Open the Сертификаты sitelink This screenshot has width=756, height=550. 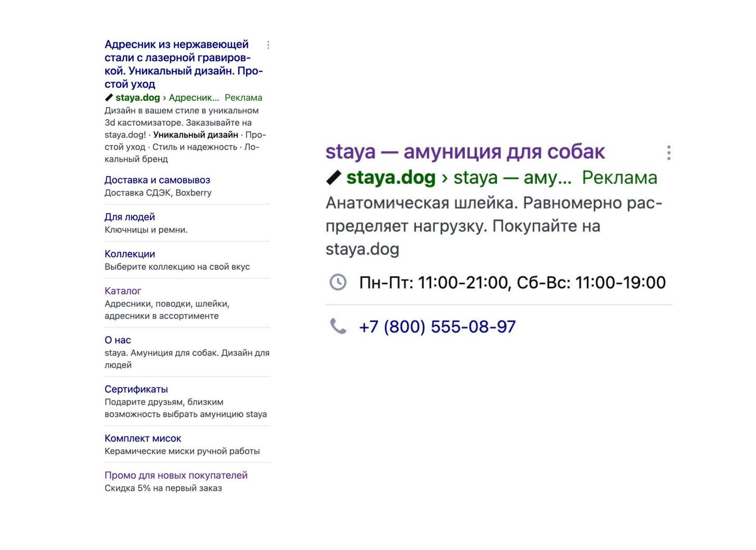tap(136, 389)
